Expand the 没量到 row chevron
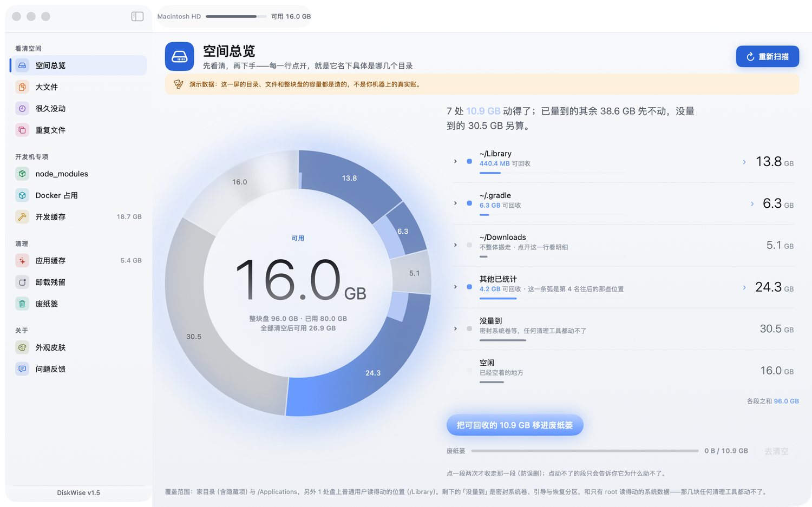The image size is (812, 507). (x=455, y=328)
